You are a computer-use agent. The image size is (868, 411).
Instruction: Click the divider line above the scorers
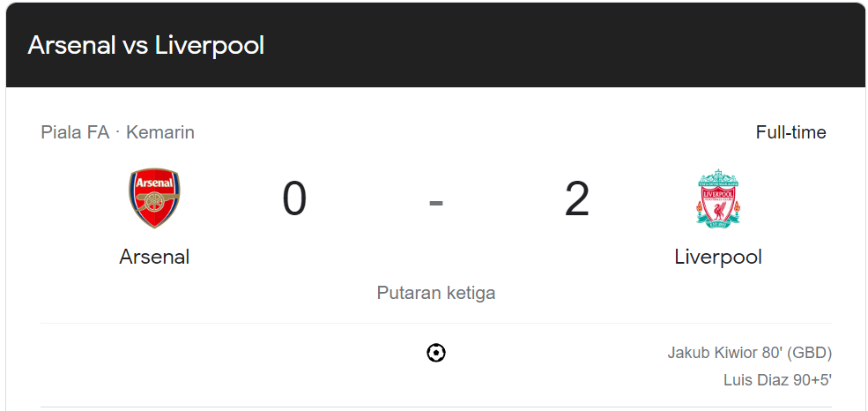pos(436,323)
